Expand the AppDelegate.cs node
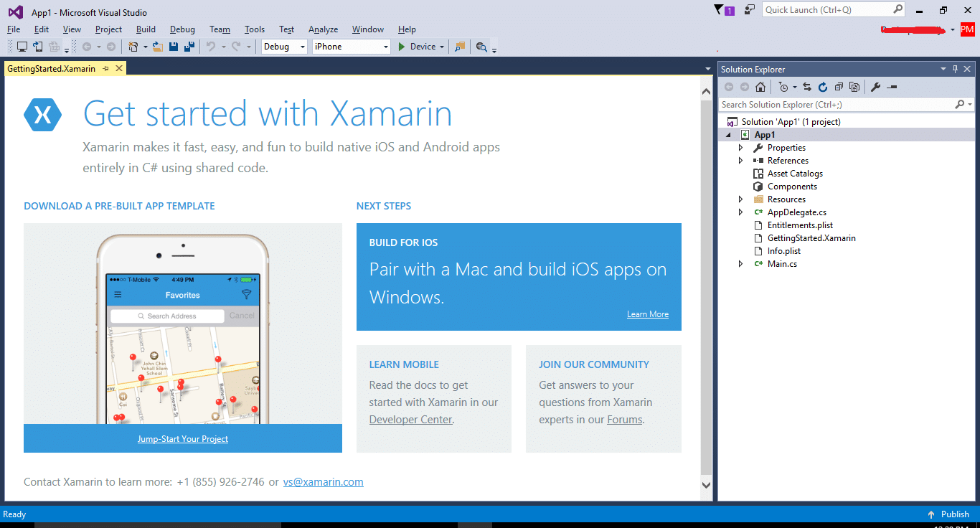980x528 pixels. click(x=741, y=212)
